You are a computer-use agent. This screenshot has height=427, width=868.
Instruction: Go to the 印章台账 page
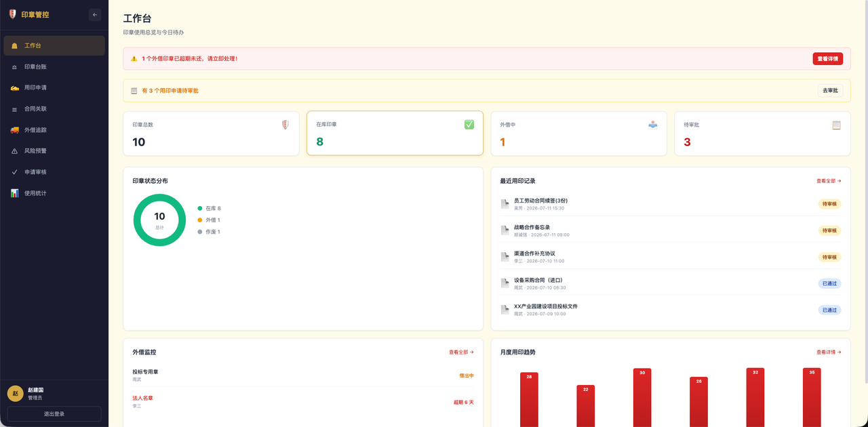tap(54, 66)
